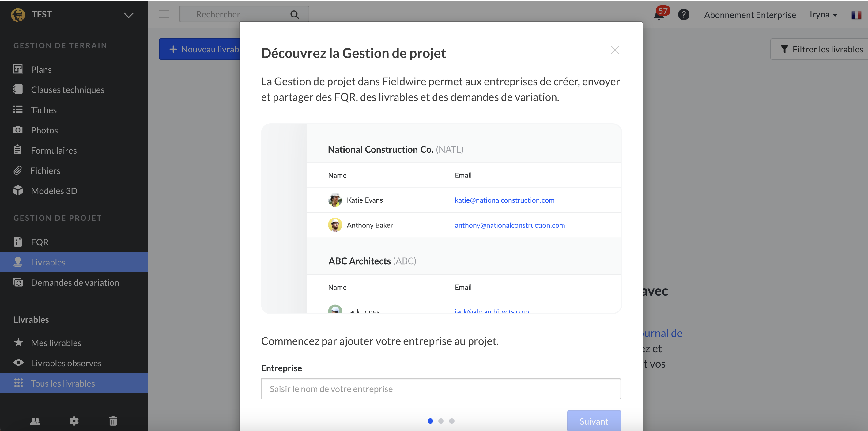Screen dimensions: 868x431
Task: Open the Iryna user dropdown
Action: click(823, 14)
